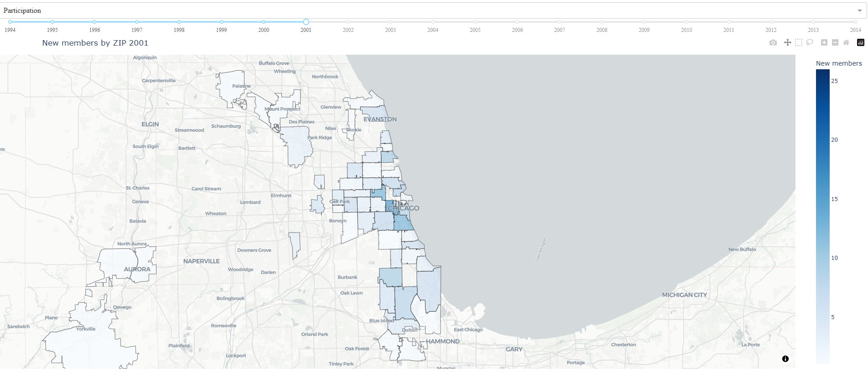This screenshot has width=868, height=377.
Task: Jump to year 2014 on the slider
Action: click(855, 22)
